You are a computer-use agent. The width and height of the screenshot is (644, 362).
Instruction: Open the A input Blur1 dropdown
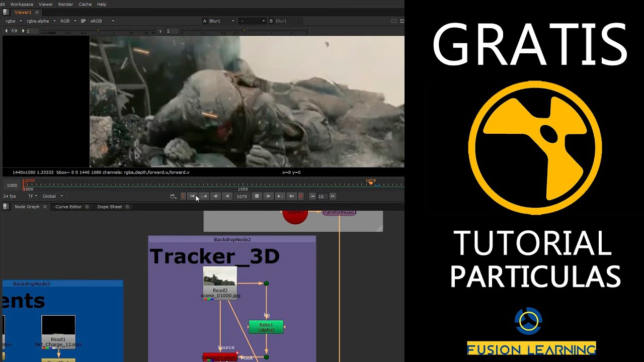pyautogui.click(x=221, y=21)
